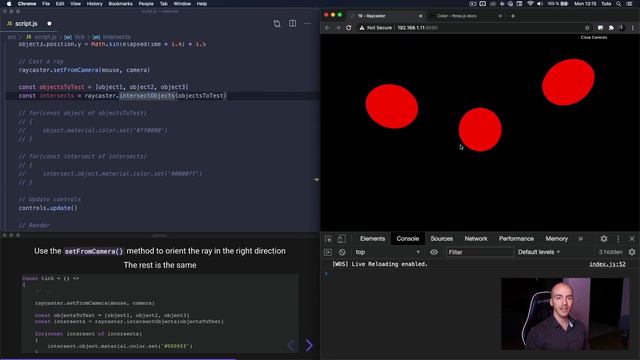
Task: Show more DevTools tabs
Action: pyautogui.click(x=580, y=239)
